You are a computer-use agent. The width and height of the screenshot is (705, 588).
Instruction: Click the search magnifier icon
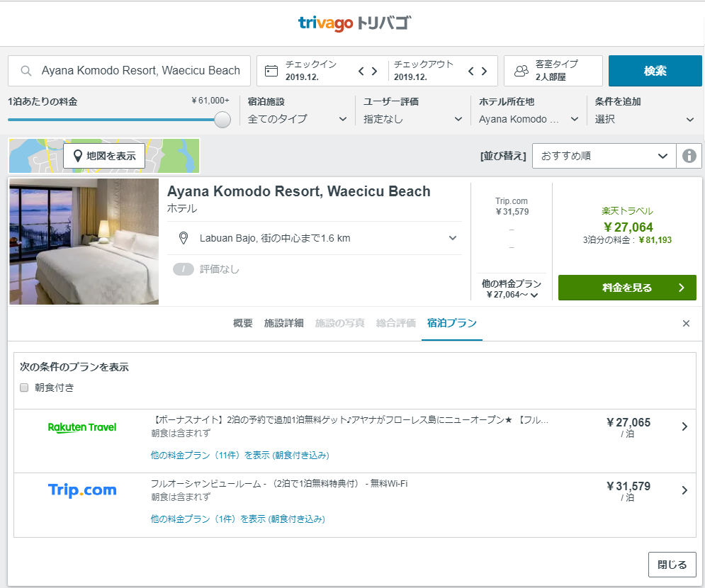tap(26, 71)
